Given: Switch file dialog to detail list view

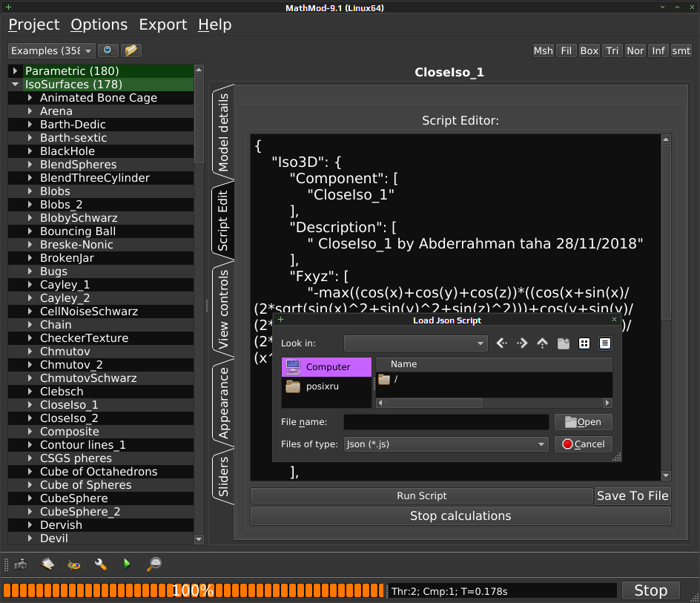Looking at the screenshot, I should pyautogui.click(x=605, y=343).
